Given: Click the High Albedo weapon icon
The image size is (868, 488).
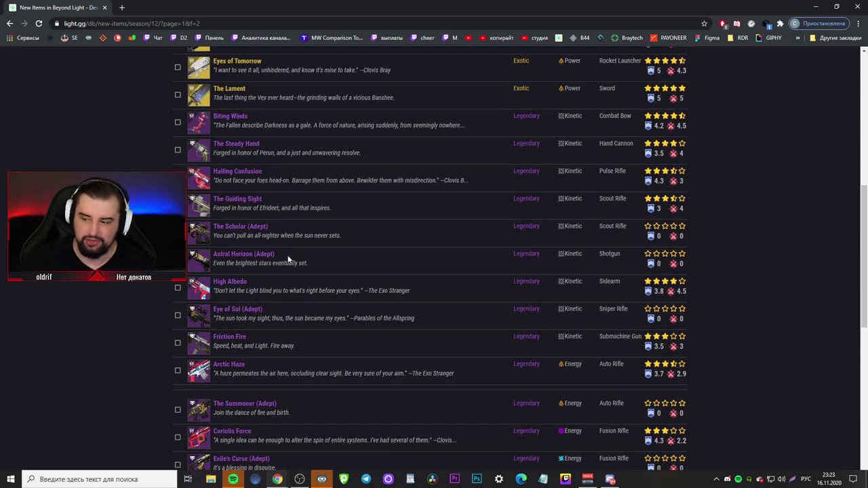Looking at the screenshot, I should point(199,288).
